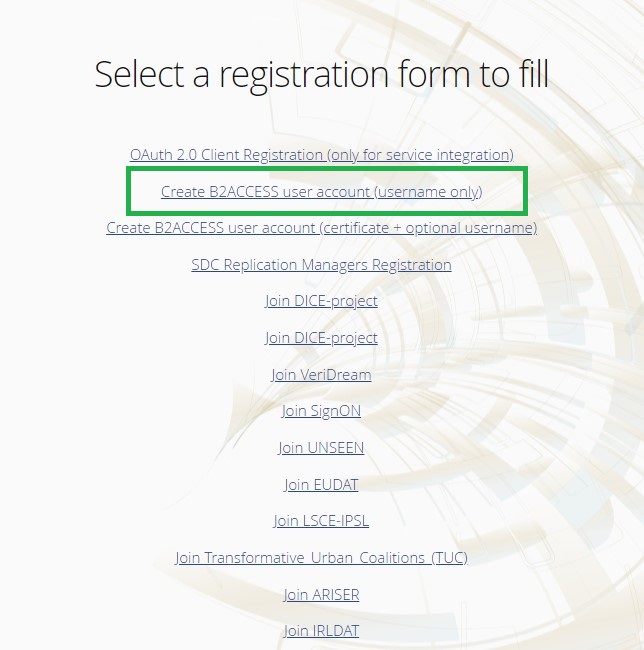Open the first Join DICE-project link
The width and height of the screenshot is (644, 650).
[321, 301]
